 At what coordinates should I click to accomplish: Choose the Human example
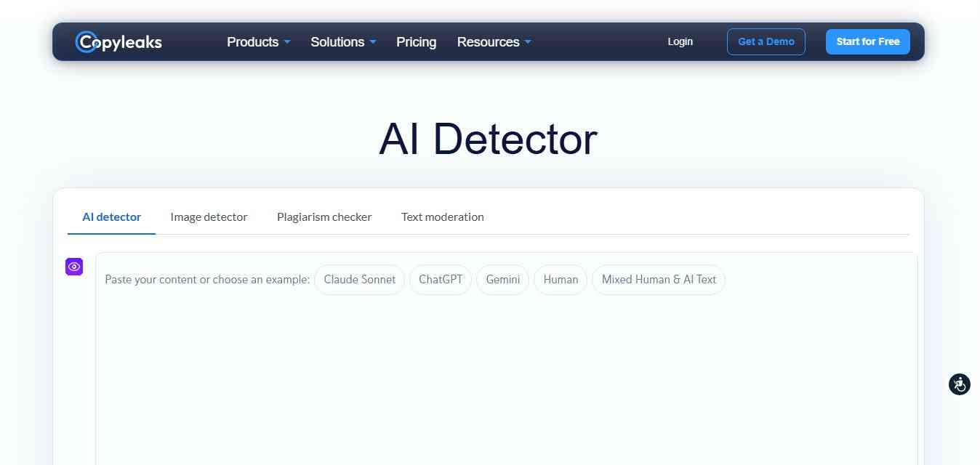click(x=561, y=280)
